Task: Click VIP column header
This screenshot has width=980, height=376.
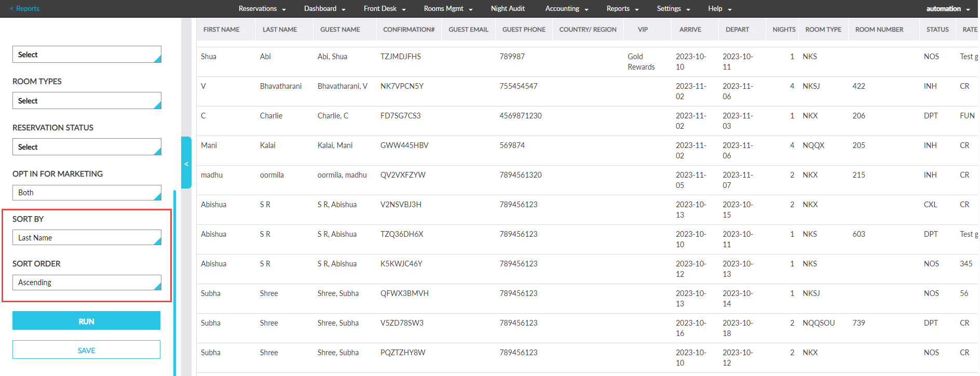Action: pos(643,30)
